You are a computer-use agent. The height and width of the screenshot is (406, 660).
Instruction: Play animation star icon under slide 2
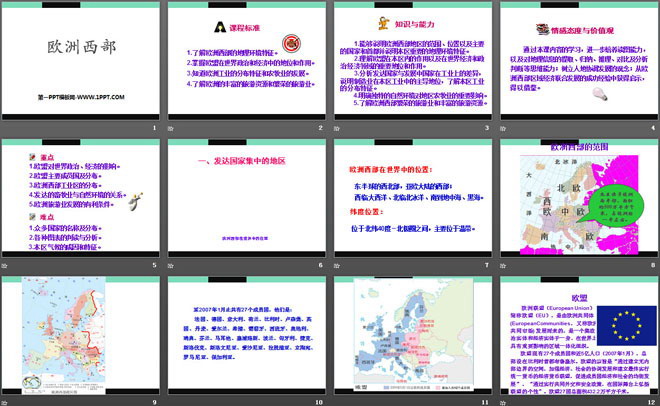click(x=170, y=128)
